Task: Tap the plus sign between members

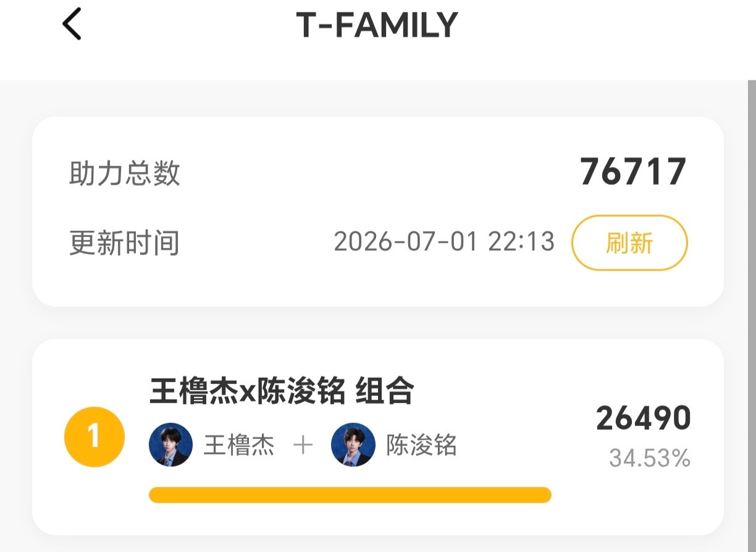Action: pos(303,445)
